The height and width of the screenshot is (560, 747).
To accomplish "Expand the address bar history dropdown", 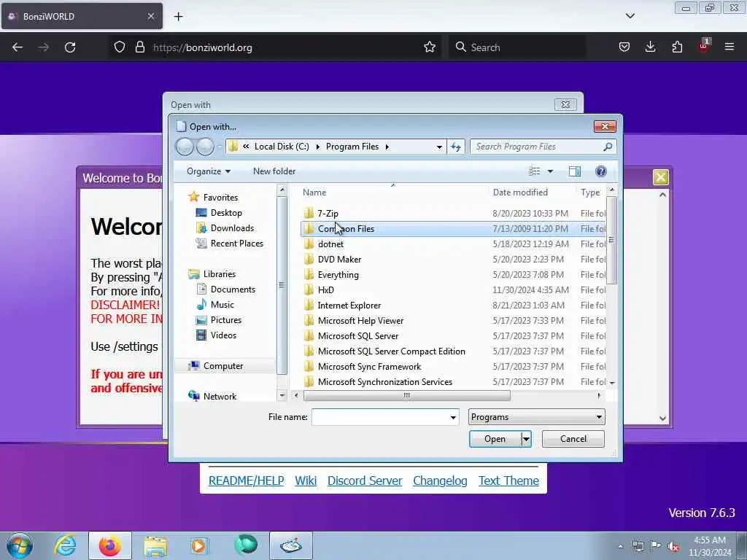I will [x=439, y=147].
